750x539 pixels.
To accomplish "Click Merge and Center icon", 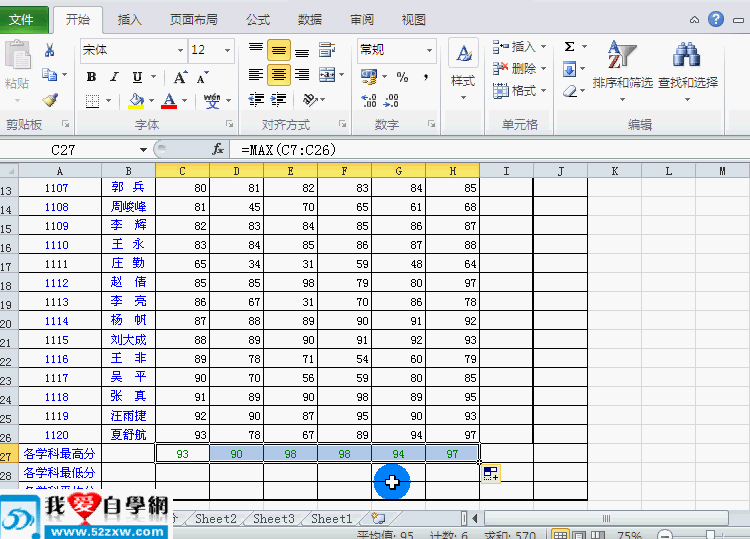I will (327, 75).
